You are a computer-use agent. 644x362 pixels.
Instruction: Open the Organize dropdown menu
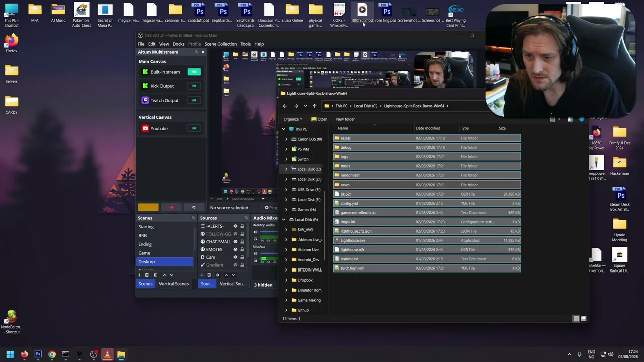(x=293, y=119)
